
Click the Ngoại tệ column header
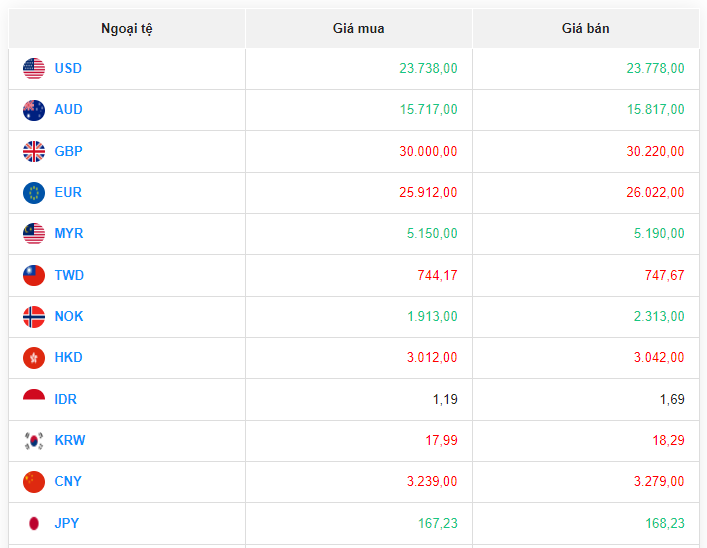point(127,28)
